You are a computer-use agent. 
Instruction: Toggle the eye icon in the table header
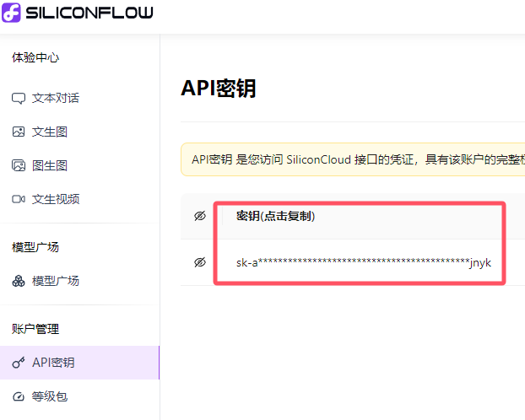pos(200,216)
